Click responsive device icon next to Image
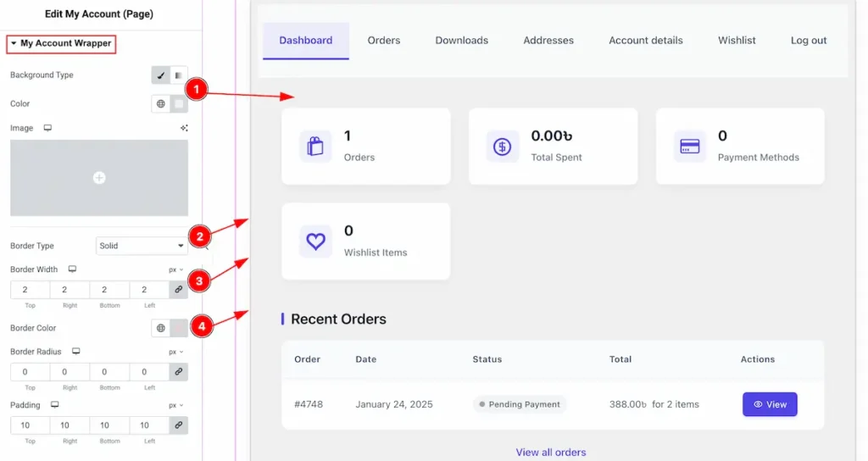This screenshot has width=868, height=461. click(x=48, y=128)
